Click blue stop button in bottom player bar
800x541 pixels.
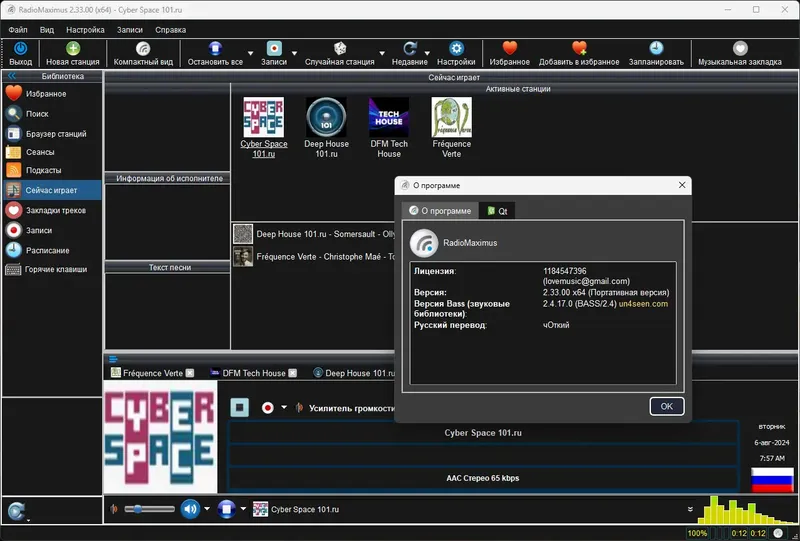(227, 509)
